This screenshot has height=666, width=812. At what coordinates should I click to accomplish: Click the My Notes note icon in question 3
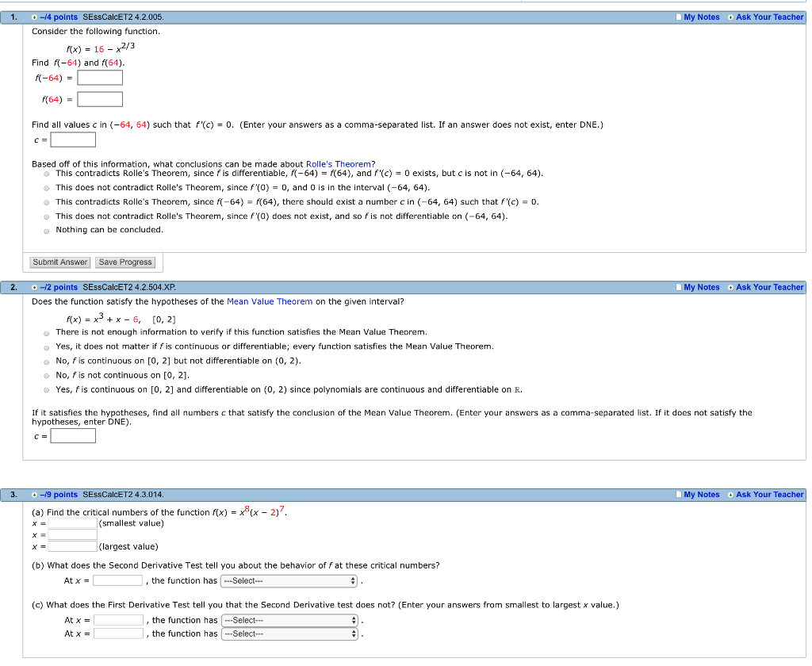679,495
